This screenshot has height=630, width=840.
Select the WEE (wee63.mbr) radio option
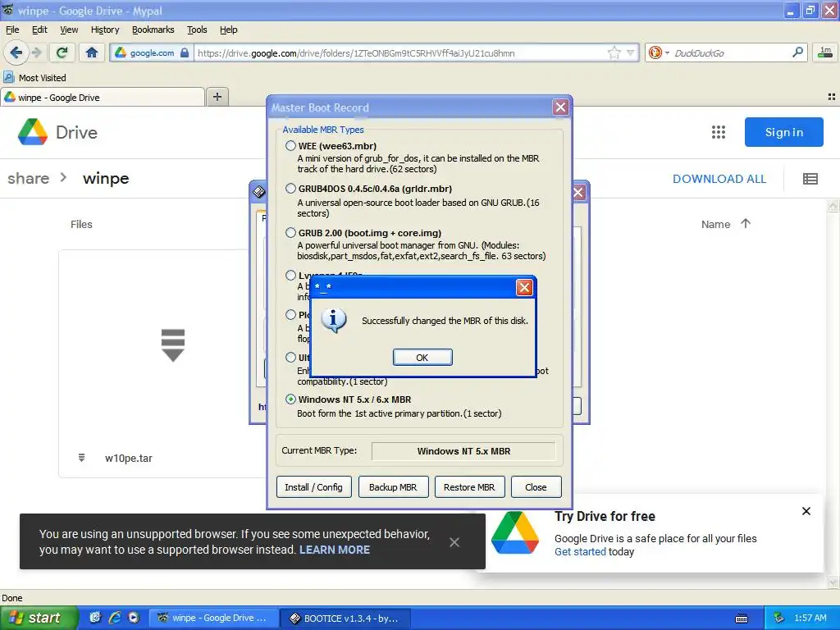click(x=290, y=146)
